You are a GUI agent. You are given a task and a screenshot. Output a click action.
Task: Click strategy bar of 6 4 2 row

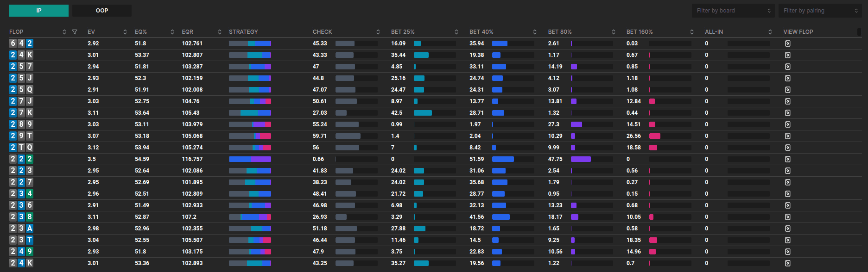[x=250, y=43]
